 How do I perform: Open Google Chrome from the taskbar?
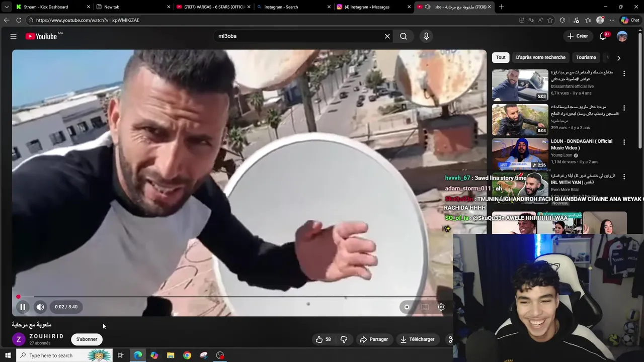tap(187, 355)
